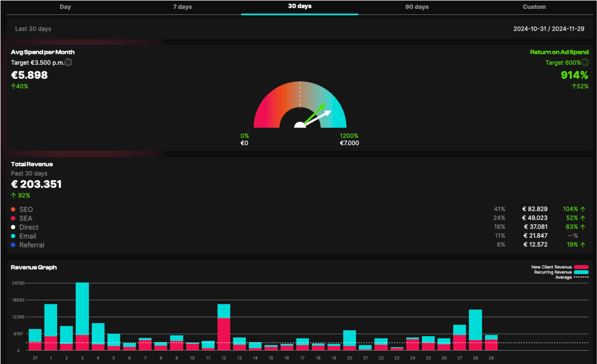Switch to the Day tab
The width and height of the screenshot is (597, 364).
[x=65, y=7]
